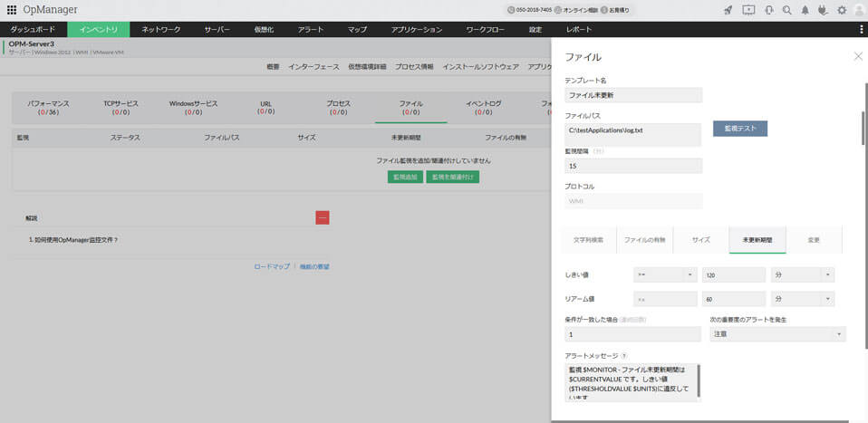Open the settings gear icon
The width and height of the screenshot is (868, 423).
tap(842, 10)
